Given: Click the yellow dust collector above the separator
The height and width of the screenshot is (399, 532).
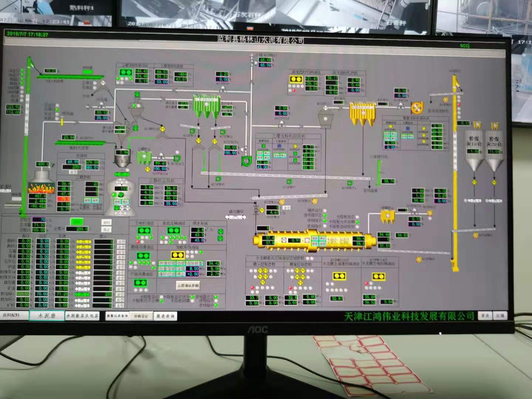Looking at the screenshot, I should (x=362, y=113).
